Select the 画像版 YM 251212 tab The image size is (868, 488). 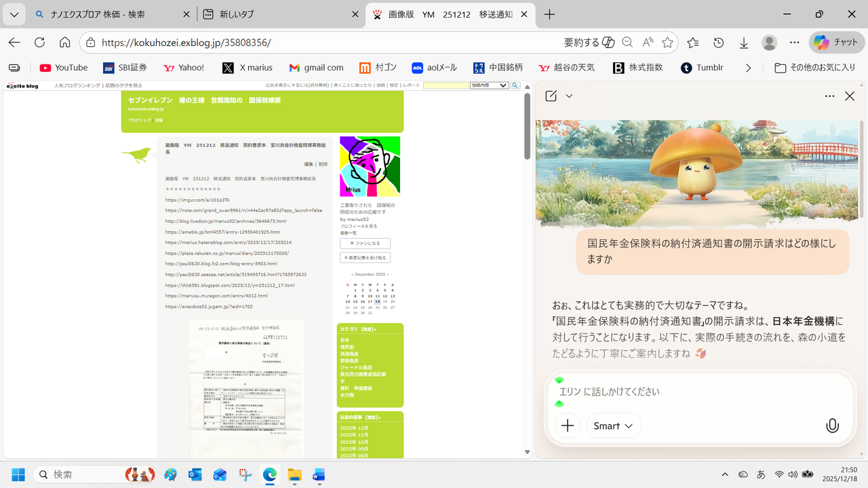pyautogui.click(x=451, y=14)
